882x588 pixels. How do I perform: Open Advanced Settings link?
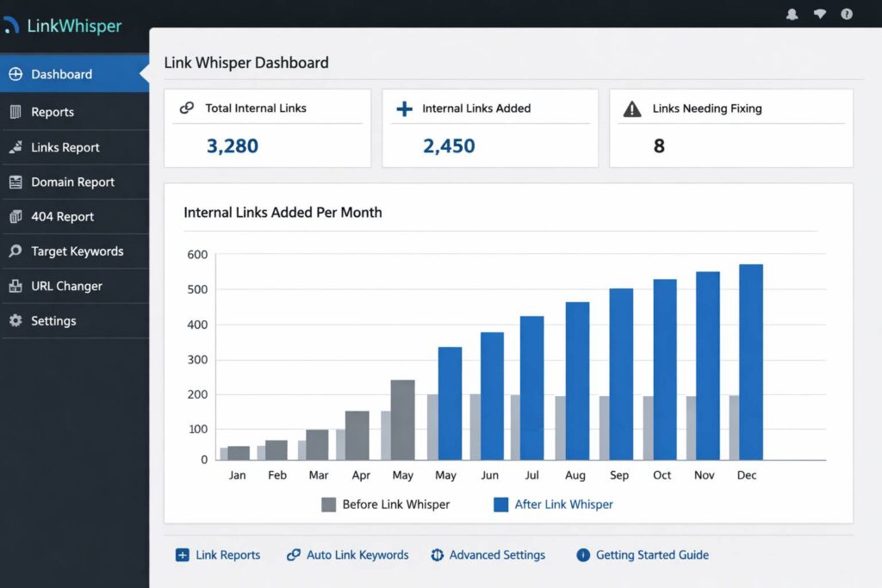coord(497,555)
